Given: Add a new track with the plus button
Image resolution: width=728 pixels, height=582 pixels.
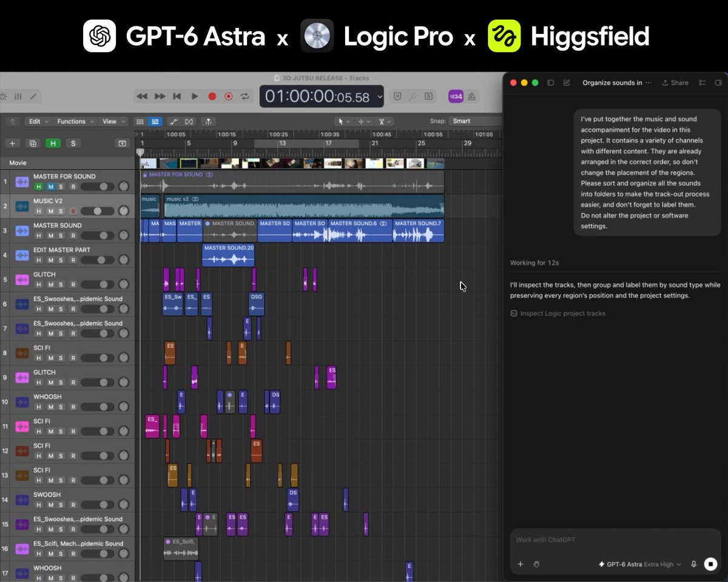Looking at the screenshot, I should (12, 144).
